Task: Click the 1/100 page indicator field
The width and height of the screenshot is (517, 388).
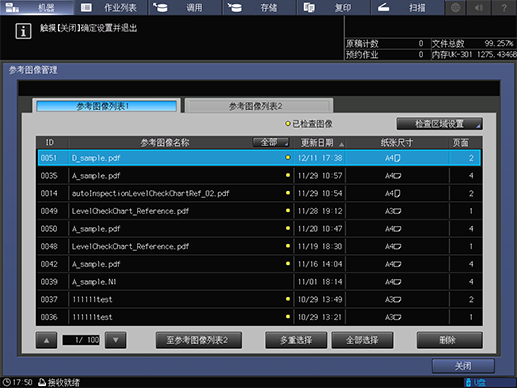Action: pos(81,340)
